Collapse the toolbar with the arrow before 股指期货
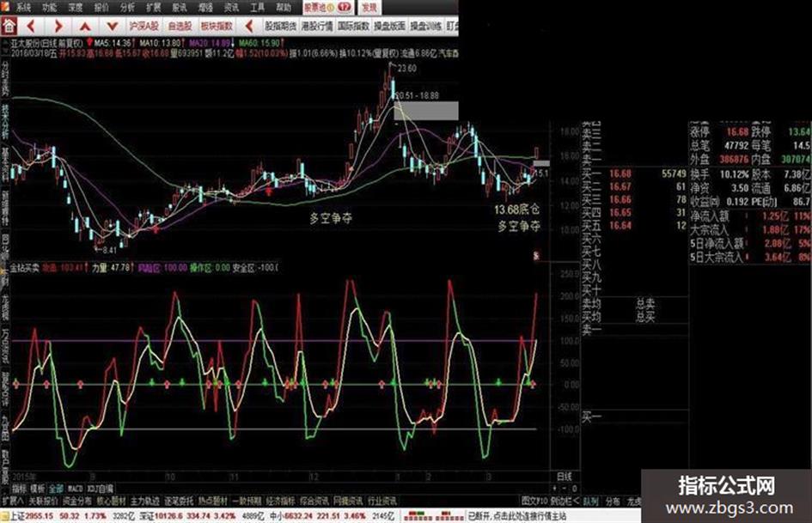 [249, 26]
